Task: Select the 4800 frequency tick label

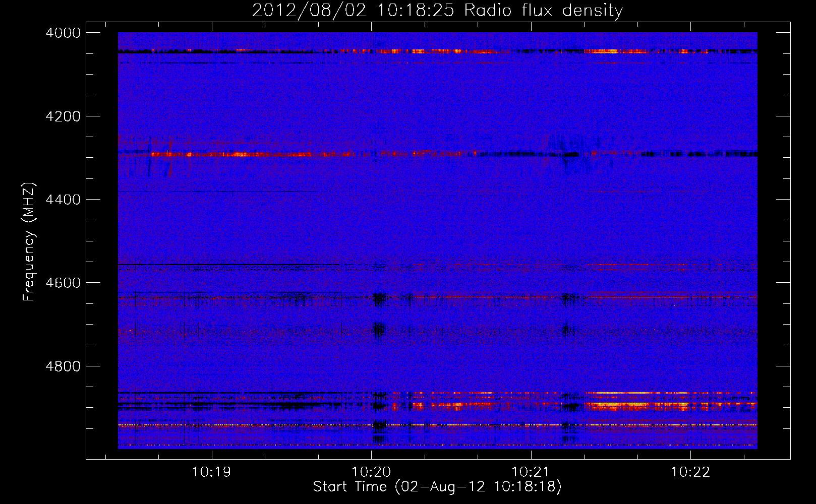Action: click(x=63, y=366)
